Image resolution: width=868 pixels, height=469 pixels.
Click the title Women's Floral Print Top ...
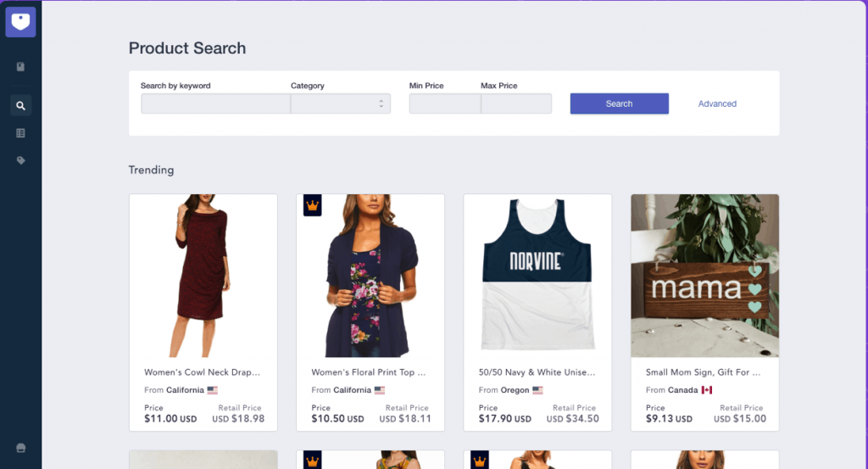[368, 372]
